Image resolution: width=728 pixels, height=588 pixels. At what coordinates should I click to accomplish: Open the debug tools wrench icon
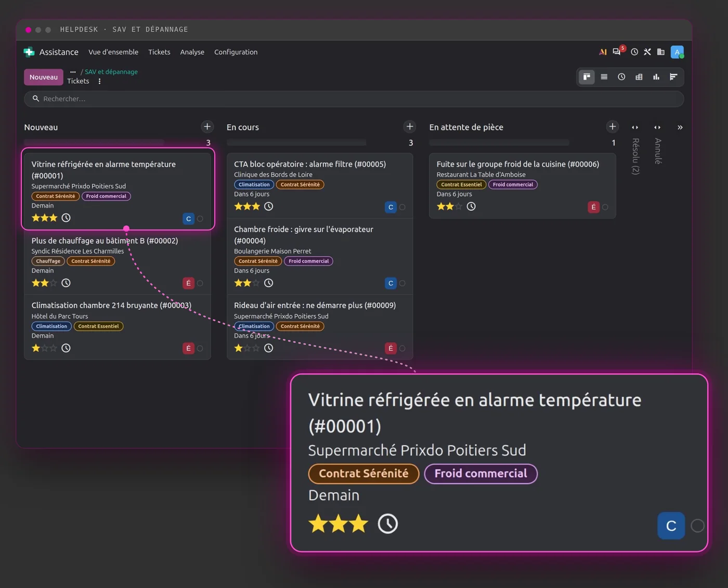[647, 52]
